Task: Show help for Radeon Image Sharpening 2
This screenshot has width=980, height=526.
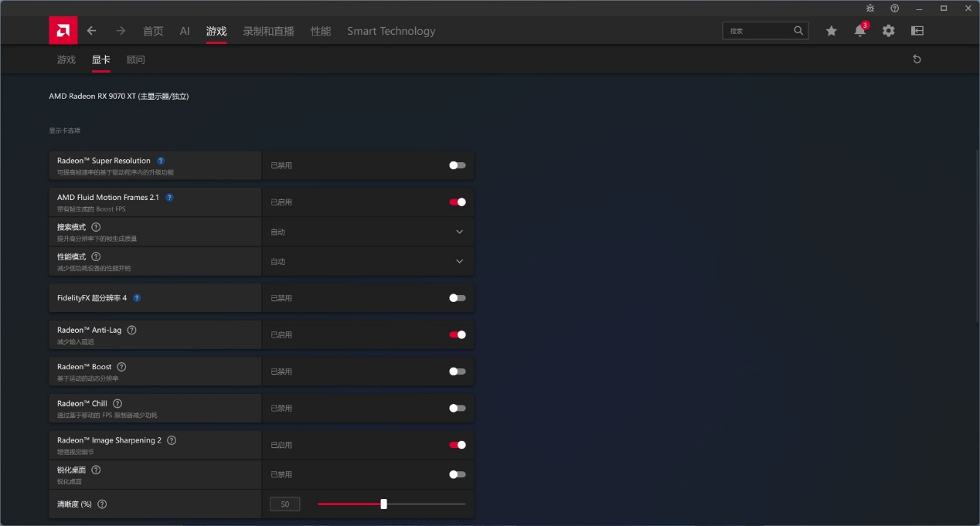Action: [172, 440]
